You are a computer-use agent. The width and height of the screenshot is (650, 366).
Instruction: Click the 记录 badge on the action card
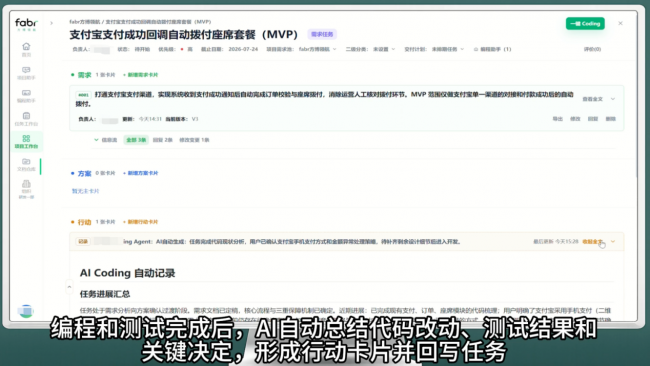click(x=83, y=241)
